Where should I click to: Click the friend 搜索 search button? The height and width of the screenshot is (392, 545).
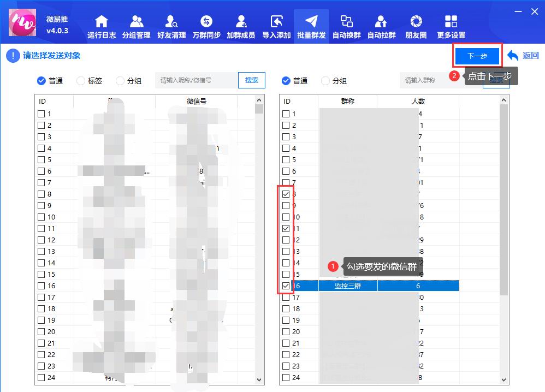[252, 80]
